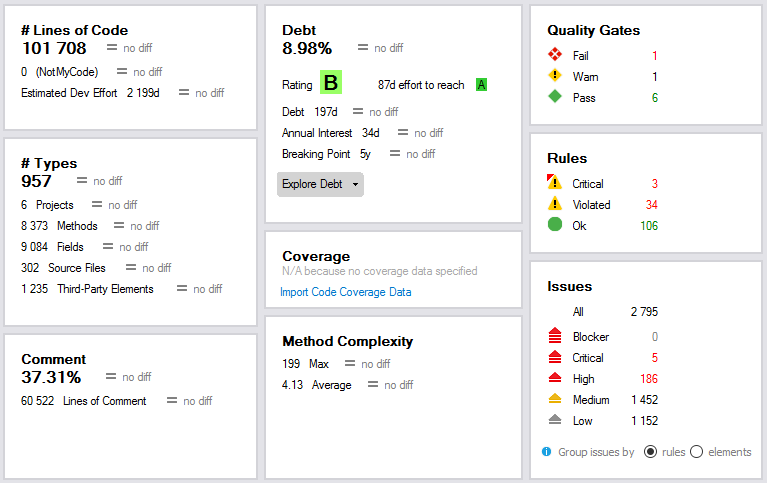Open high issues count 186

649,379
